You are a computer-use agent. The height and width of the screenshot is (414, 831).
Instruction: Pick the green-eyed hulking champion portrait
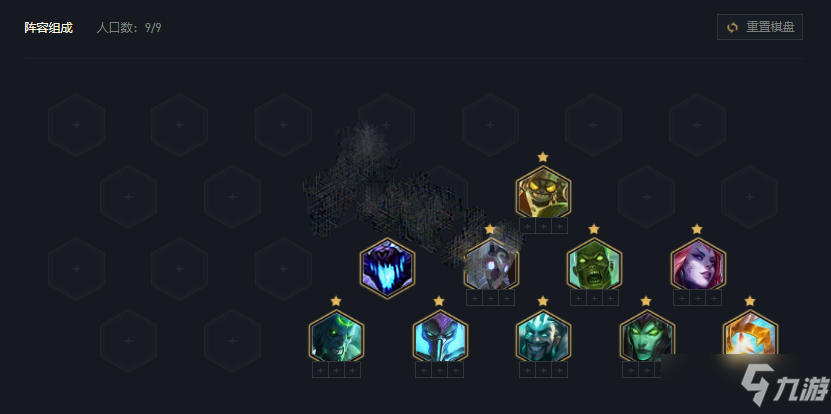click(336, 336)
